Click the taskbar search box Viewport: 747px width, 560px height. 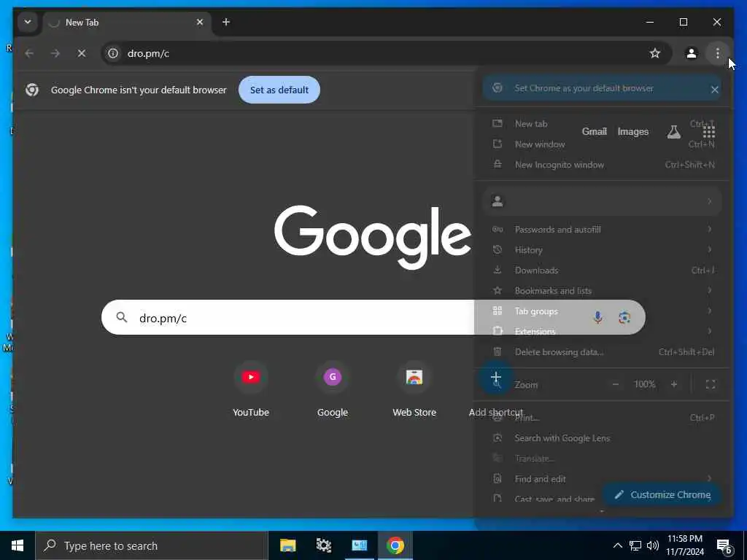[152, 545]
